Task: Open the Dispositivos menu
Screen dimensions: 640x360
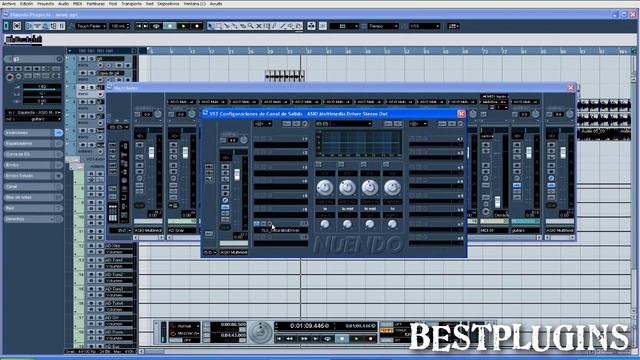Action: tap(168, 4)
